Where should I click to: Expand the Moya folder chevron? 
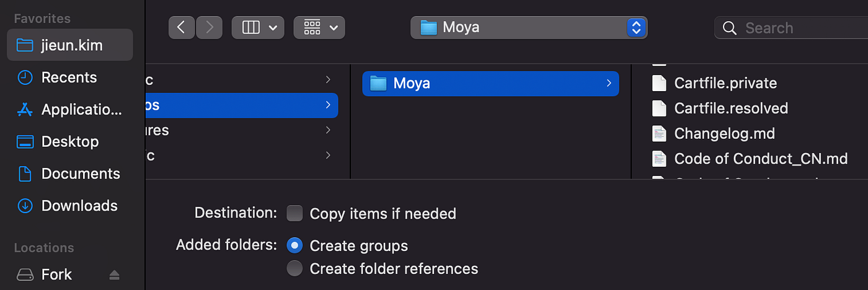pyautogui.click(x=609, y=83)
